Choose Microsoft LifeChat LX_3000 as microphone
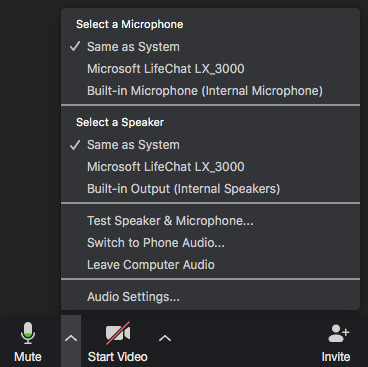 click(x=210, y=69)
